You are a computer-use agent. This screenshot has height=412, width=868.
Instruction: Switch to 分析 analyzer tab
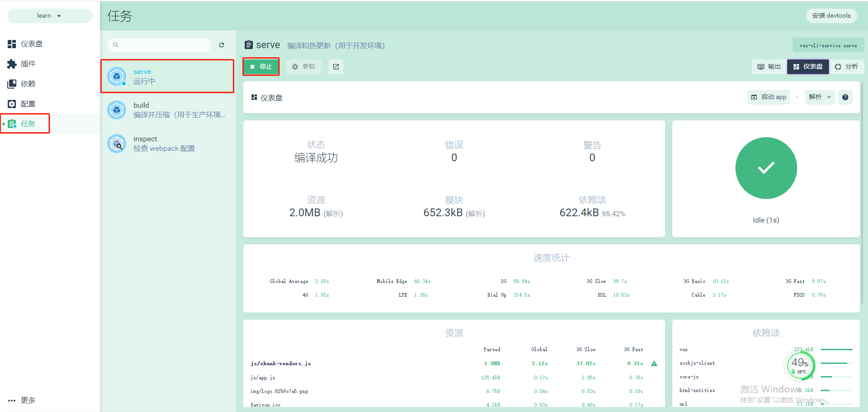(x=847, y=67)
